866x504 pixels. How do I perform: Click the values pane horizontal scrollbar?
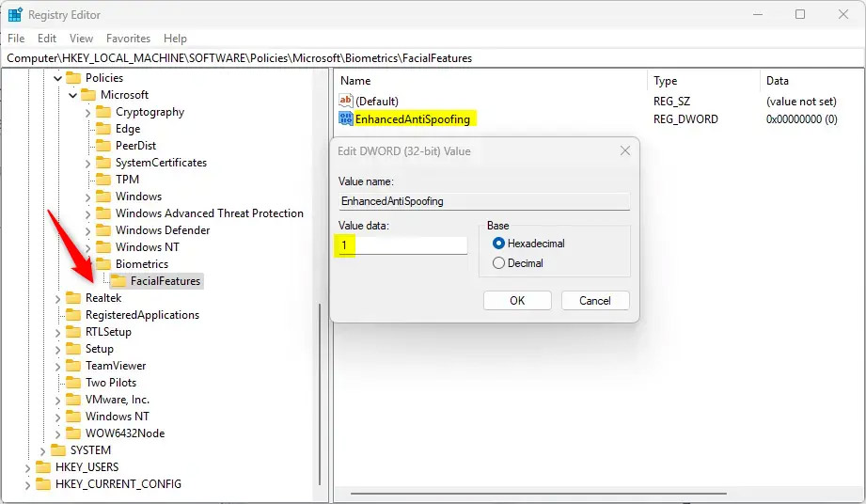[539, 493]
